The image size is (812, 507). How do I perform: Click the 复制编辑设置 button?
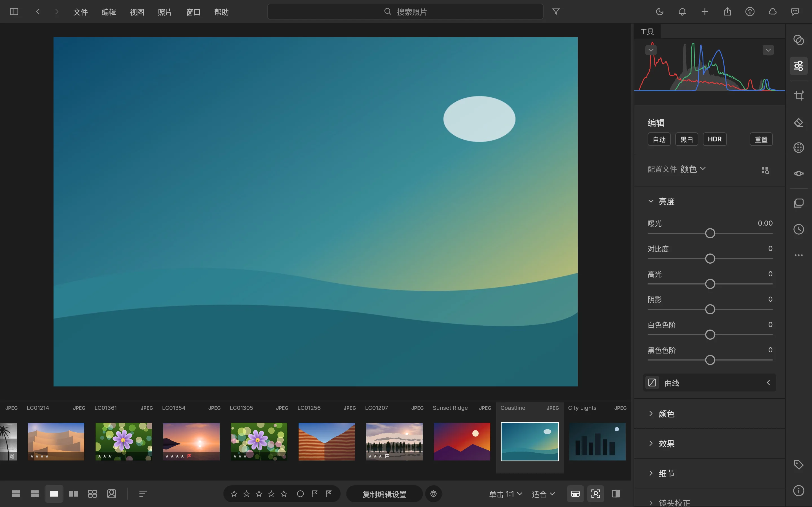point(384,494)
